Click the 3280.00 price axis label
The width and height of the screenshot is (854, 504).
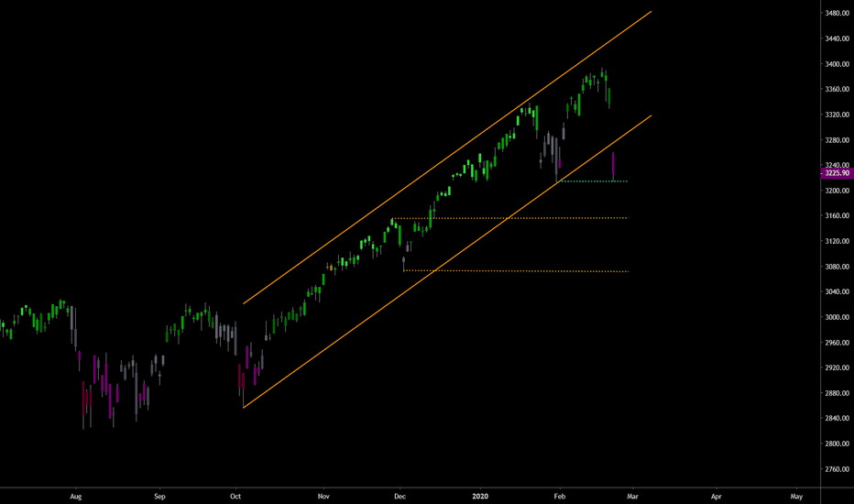pos(838,140)
